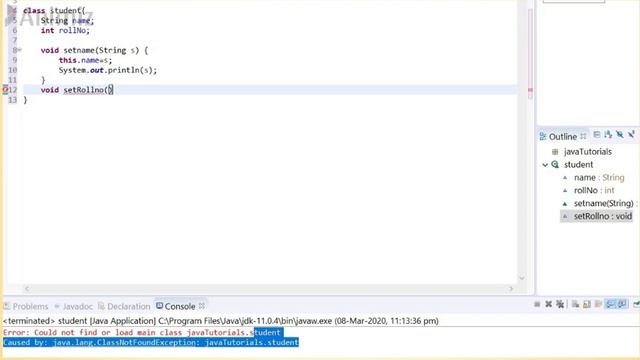Click terminated student launch description line
This screenshot has width=640, height=360.
pos(221,321)
